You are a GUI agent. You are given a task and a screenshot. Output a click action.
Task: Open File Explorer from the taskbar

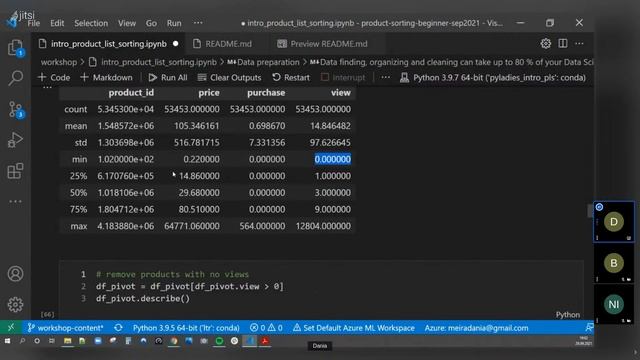coord(67,341)
